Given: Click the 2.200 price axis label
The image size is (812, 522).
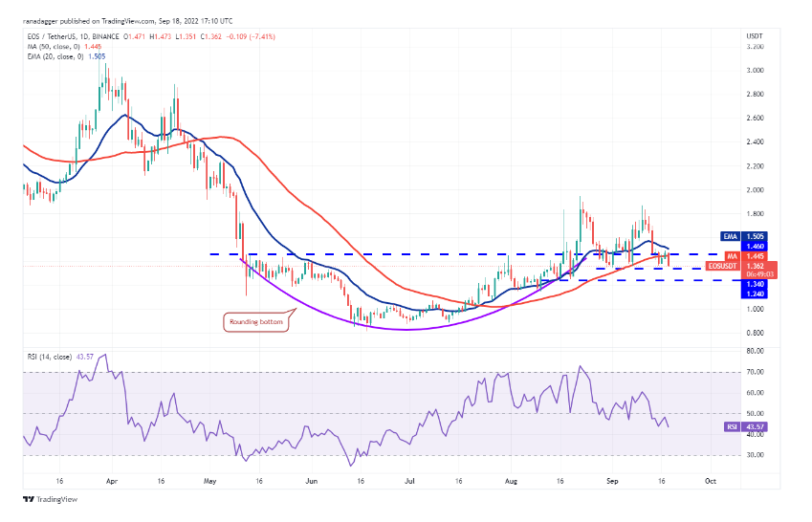Looking at the screenshot, I should [755, 166].
